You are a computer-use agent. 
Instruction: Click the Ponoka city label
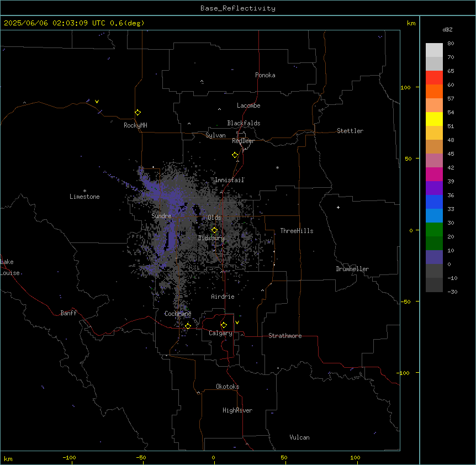(265, 75)
